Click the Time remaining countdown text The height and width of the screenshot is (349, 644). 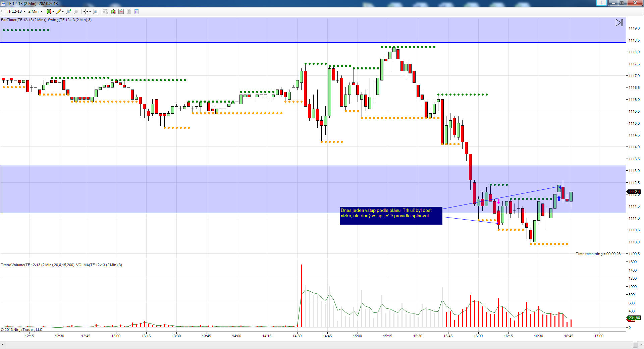[598, 254]
